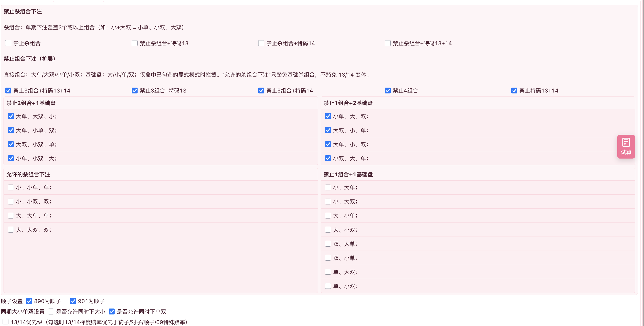Viewport: 644px width, 326px height.
Task: Toggle the 901为顺子 checkbox
Action: tap(73, 301)
